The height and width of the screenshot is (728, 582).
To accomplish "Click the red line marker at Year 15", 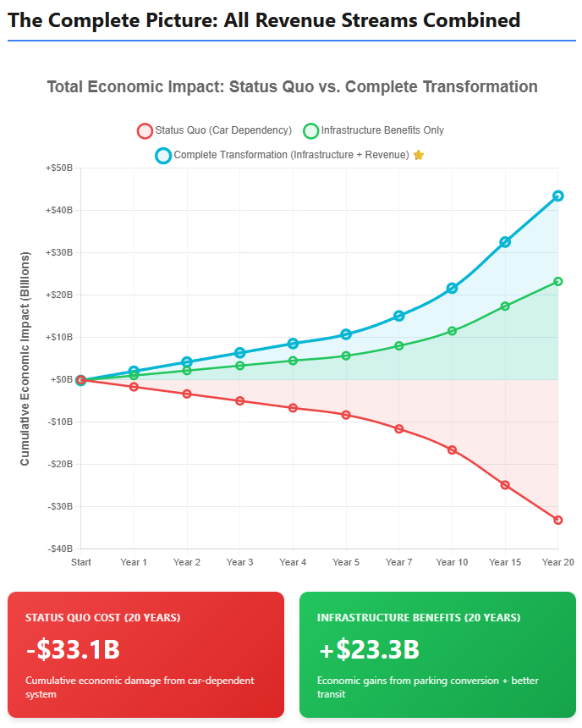I will tap(505, 485).
